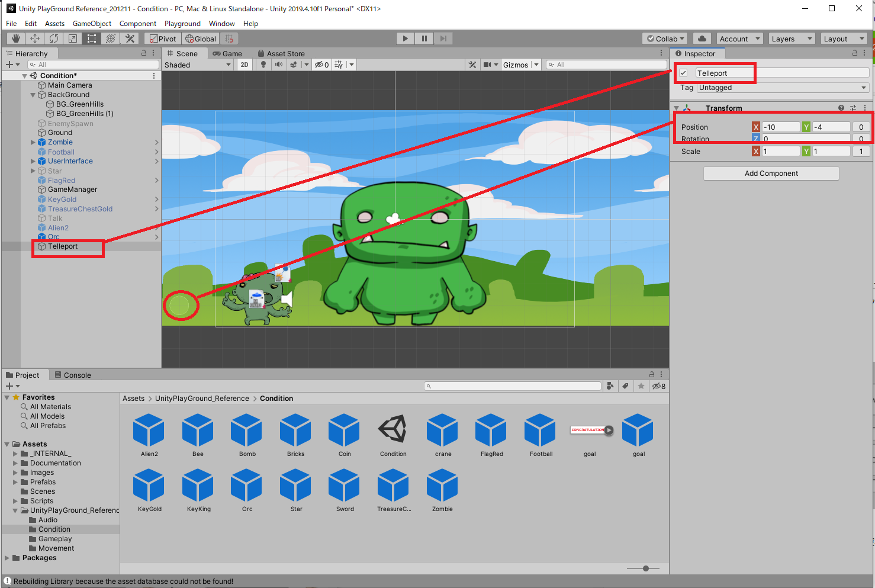The height and width of the screenshot is (588, 875).
Task: Open the Playground menu
Action: 182,24
